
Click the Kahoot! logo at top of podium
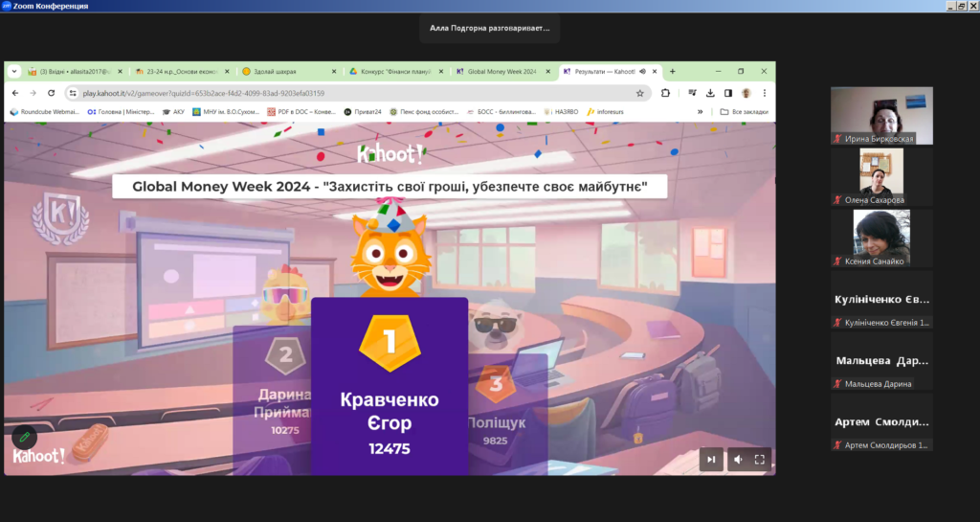[390, 154]
